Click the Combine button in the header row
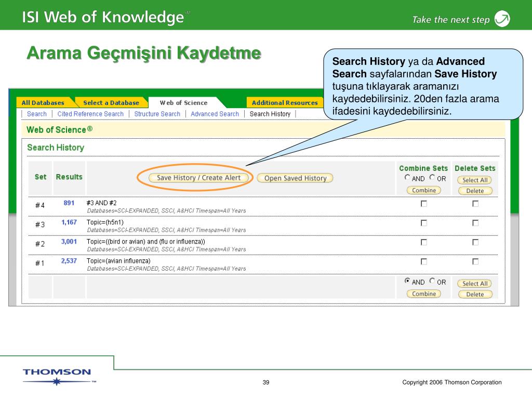The image size is (532, 399). [x=424, y=190]
